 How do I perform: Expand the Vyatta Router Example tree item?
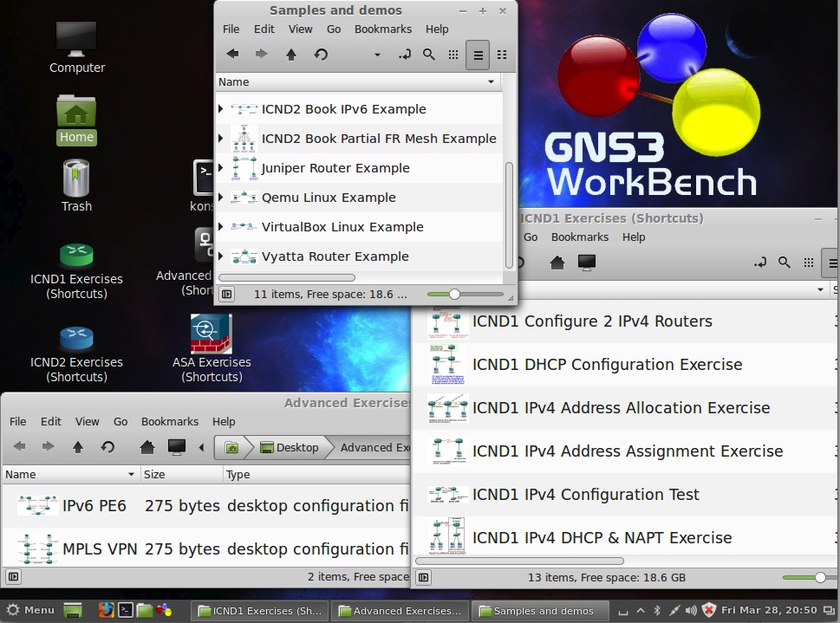click(221, 256)
